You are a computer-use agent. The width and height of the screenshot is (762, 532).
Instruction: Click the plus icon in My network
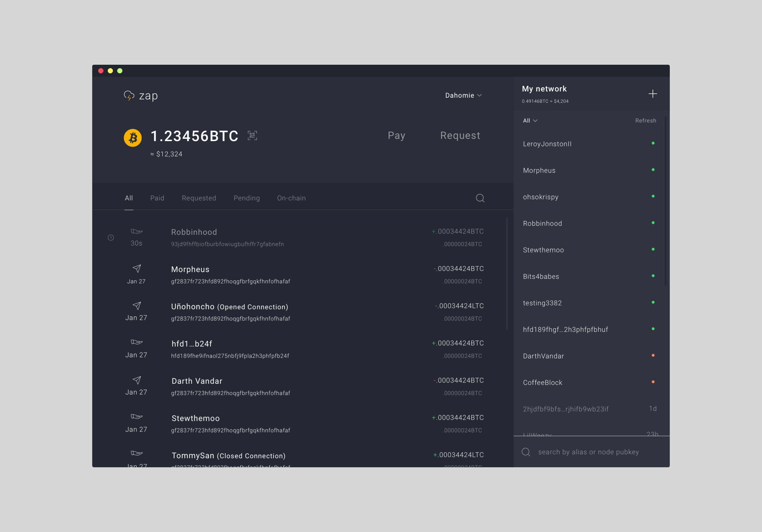652,94
